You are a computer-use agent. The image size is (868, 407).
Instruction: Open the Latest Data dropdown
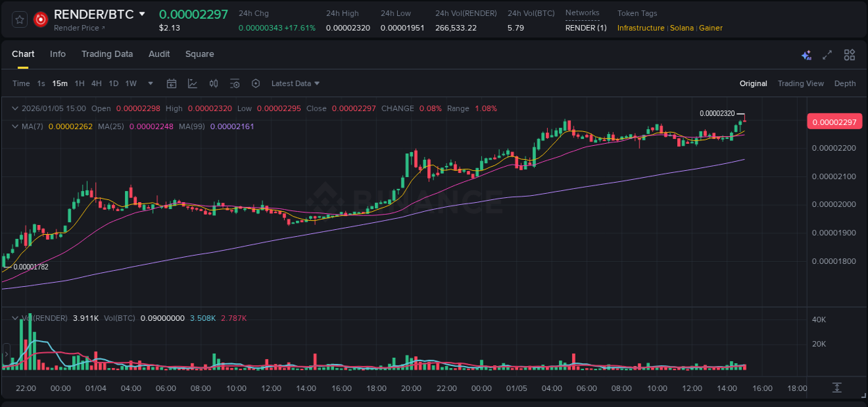click(x=295, y=83)
